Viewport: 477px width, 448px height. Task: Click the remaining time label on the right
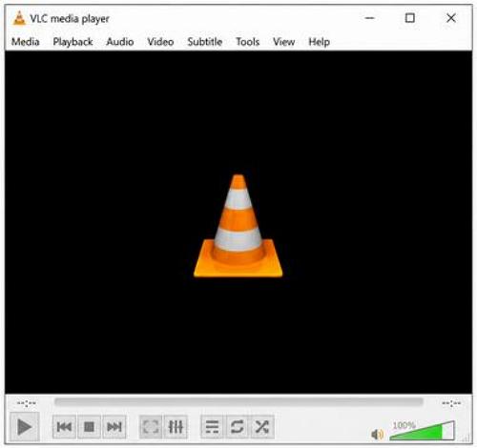pyautogui.click(x=451, y=403)
